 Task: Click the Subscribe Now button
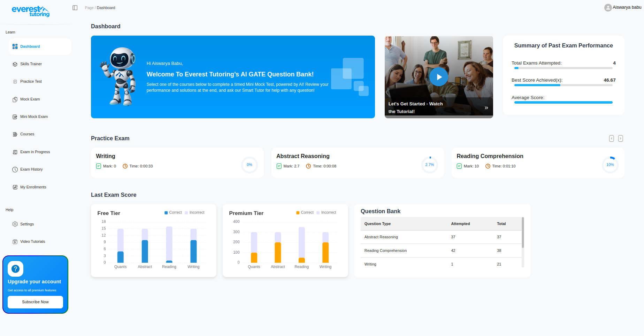point(35,302)
